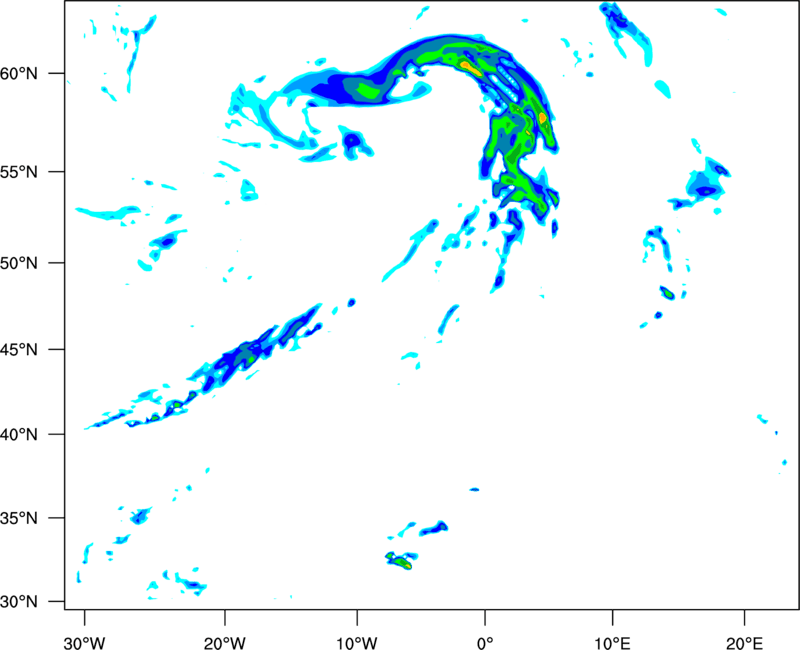Viewport: 800px width, 650px height.
Task: Click the 10°W longitude label
Action: click(x=357, y=643)
